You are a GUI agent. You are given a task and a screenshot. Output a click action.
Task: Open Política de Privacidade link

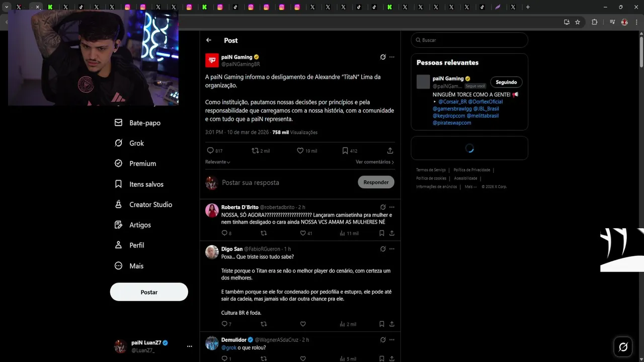471,170
